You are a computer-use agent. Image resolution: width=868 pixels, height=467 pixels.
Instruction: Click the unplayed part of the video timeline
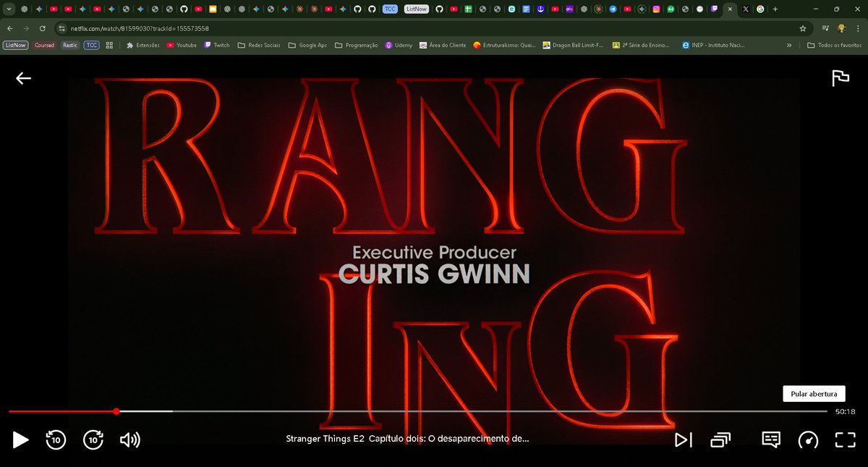499,411
